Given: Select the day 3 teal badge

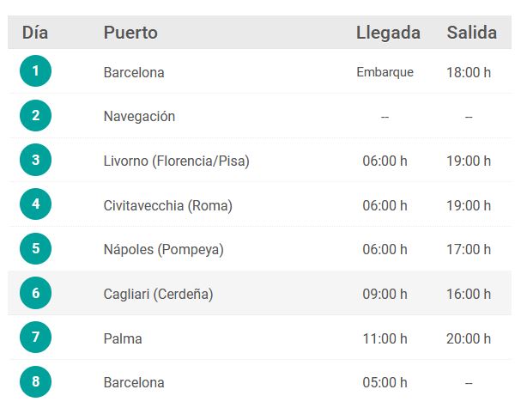Looking at the screenshot, I should [x=35, y=160].
